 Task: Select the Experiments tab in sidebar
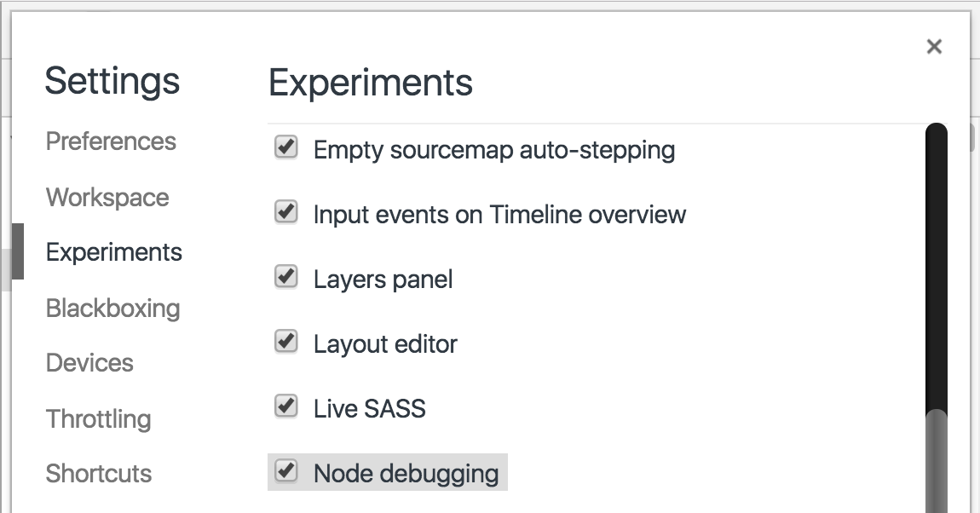(113, 252)
